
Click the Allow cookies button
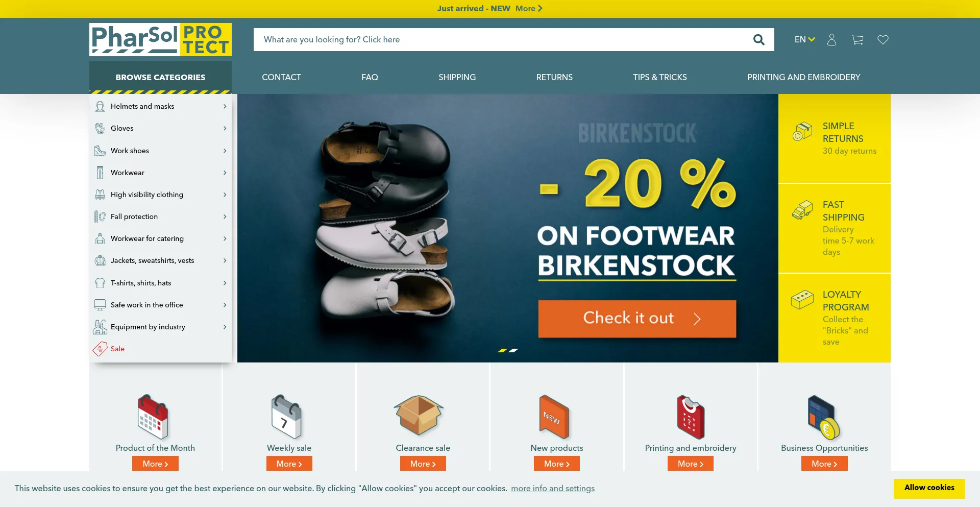click(929, 488)
